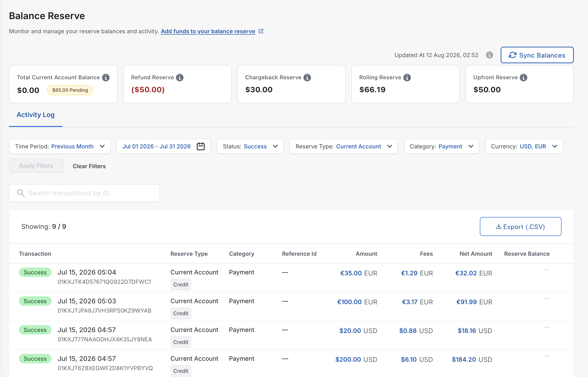588x377 pixels.
Task: Click the €32.02 EUR net amount
Action: (x=474, y=273)
